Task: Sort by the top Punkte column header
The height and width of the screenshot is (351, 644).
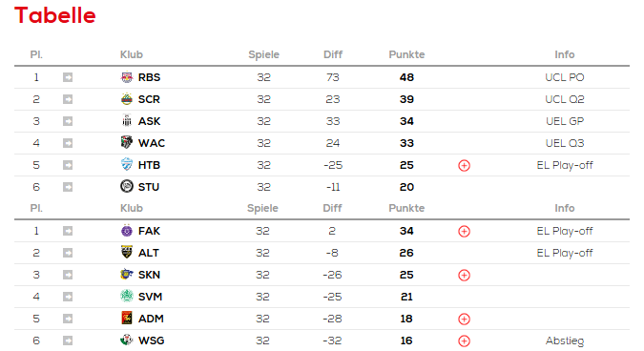Action: click(x=406, y=54)
